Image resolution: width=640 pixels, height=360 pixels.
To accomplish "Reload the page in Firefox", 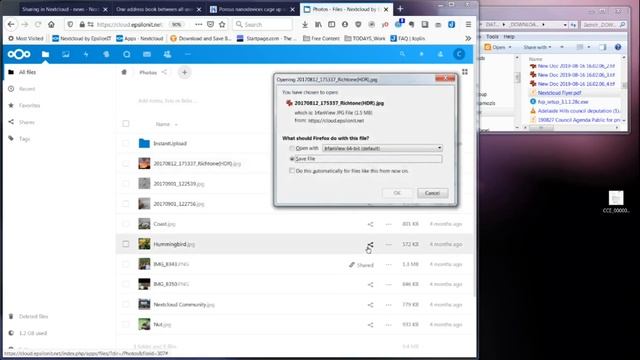I will [38, 24].
